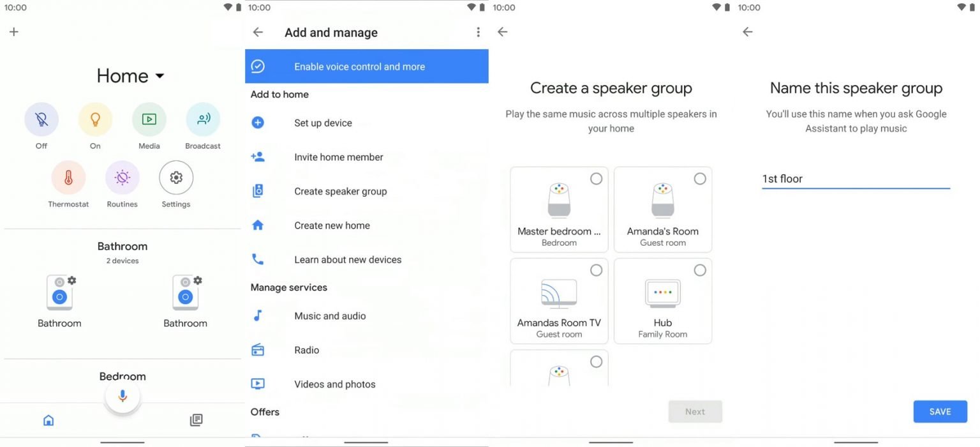Check Amanda's Room speaker for the group

coord(700,179)
